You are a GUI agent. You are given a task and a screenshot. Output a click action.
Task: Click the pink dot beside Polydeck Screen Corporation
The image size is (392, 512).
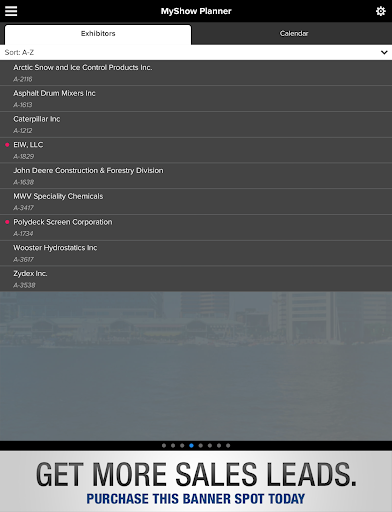7,222
